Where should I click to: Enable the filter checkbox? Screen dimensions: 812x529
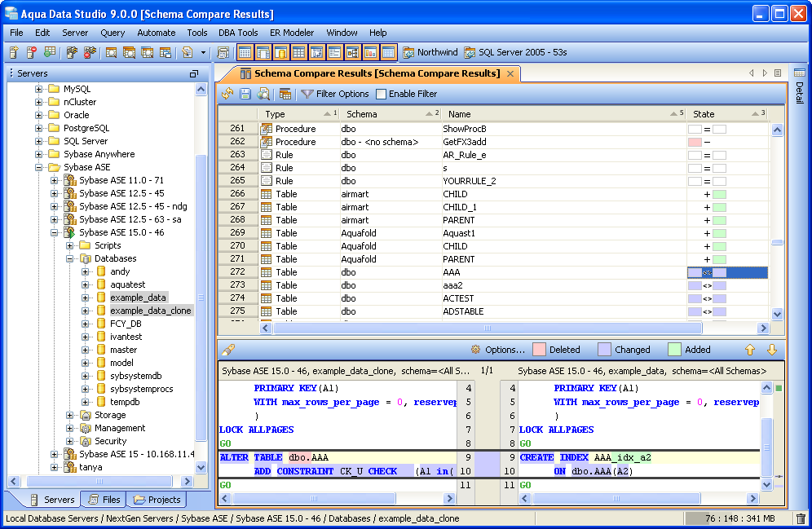point(382,95)
